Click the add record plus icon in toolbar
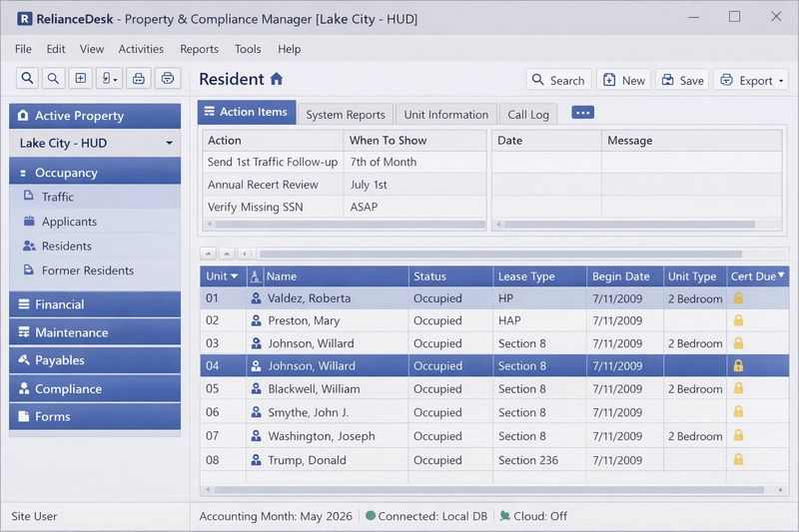Image resolution: width=799 pixels, height=532 pixels. (x=81, y=79)
